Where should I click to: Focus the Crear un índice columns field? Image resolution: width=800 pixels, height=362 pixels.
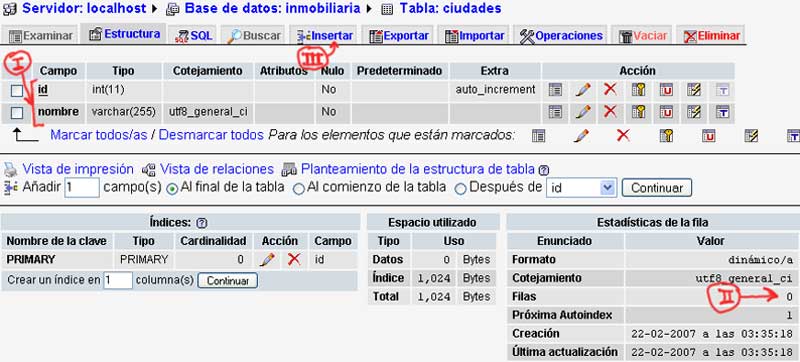pyautogui.click(x=118, y=280)
